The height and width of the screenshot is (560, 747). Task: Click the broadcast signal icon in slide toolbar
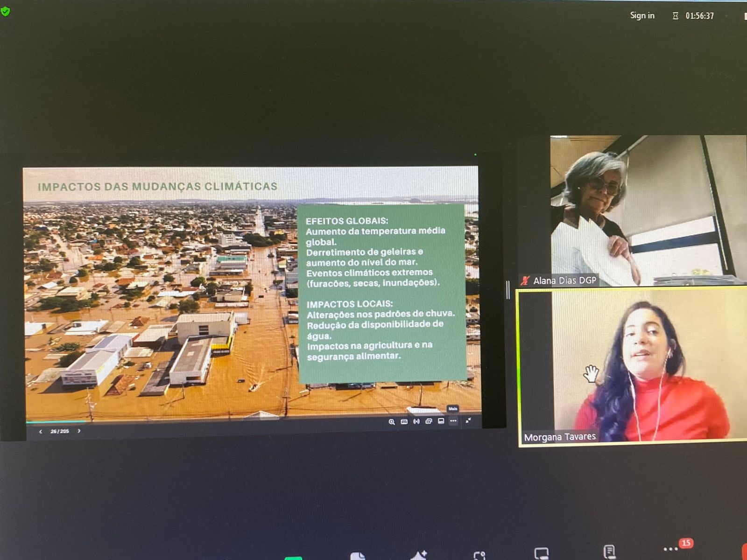(x=416, y=421)
